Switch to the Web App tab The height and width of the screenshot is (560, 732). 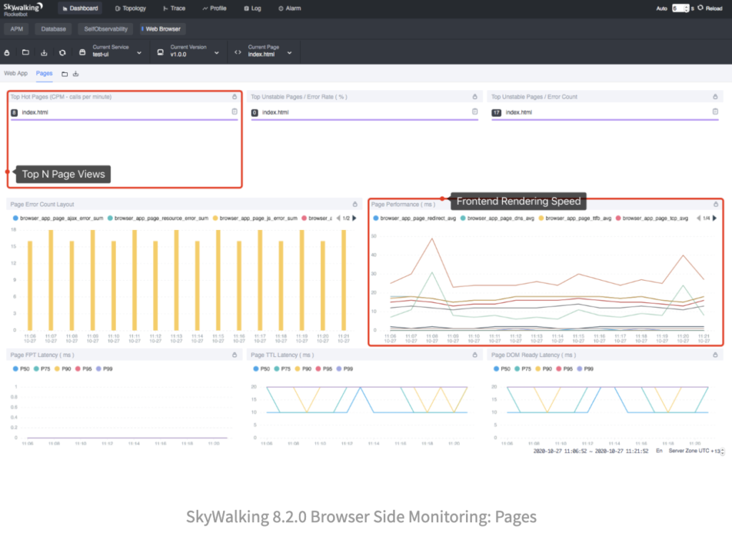click(x=16, y=73)
